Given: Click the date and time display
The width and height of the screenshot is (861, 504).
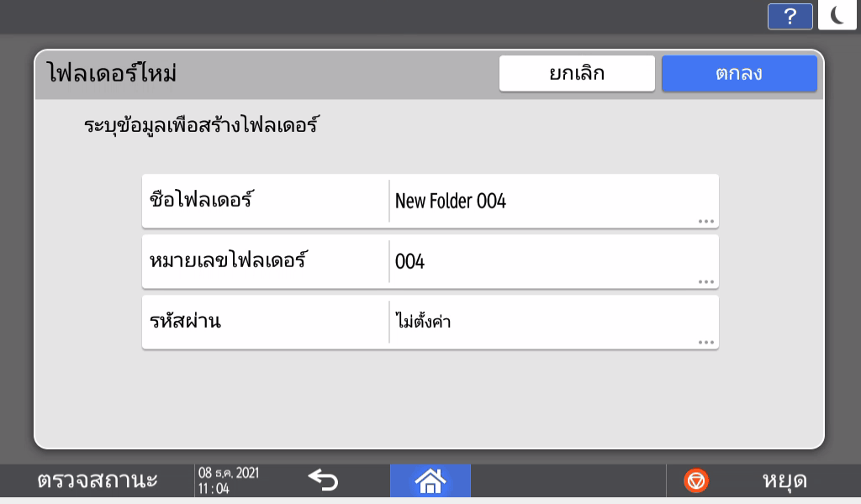Looking at the screenshot, I should (229, 480).
